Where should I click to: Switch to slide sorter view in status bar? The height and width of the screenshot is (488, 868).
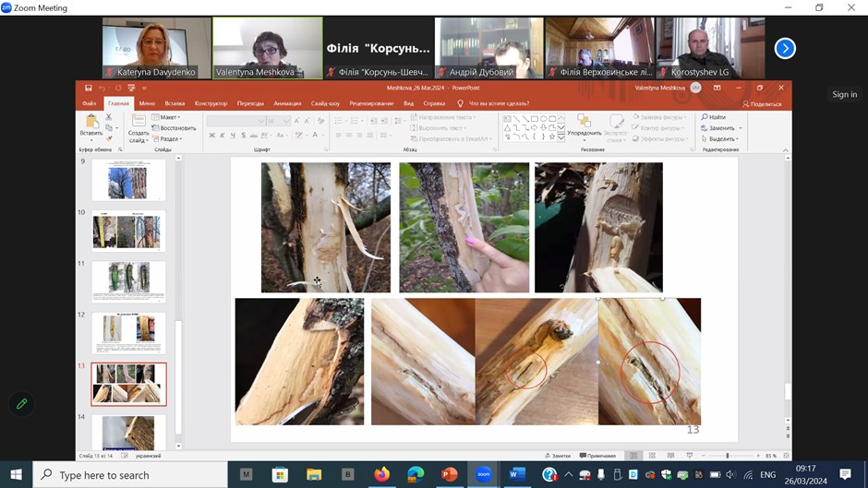(x=652, y=456)
